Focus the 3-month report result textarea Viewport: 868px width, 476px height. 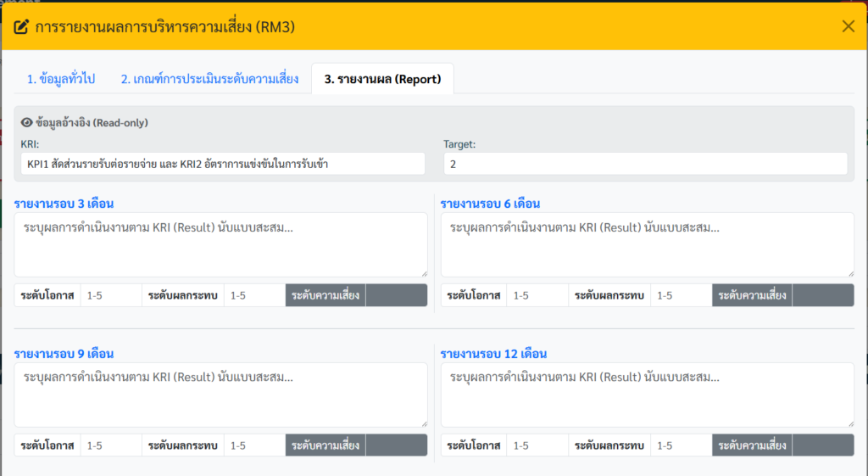(x=220, y=244)
